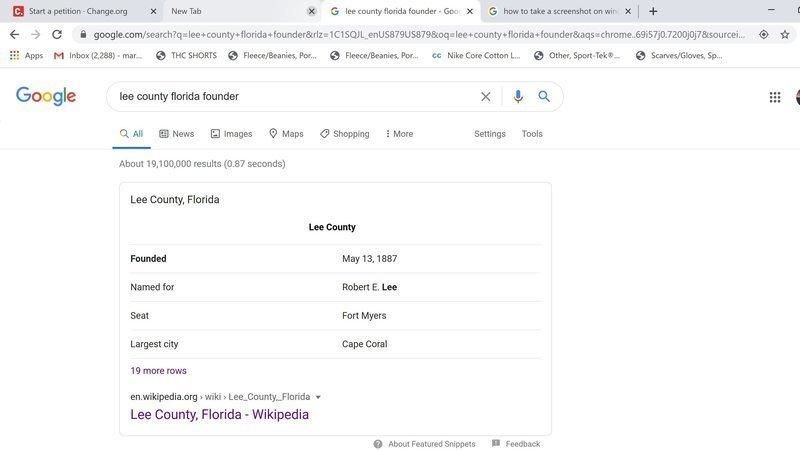Clear the search box with the X icon

[x=486, y=97]
